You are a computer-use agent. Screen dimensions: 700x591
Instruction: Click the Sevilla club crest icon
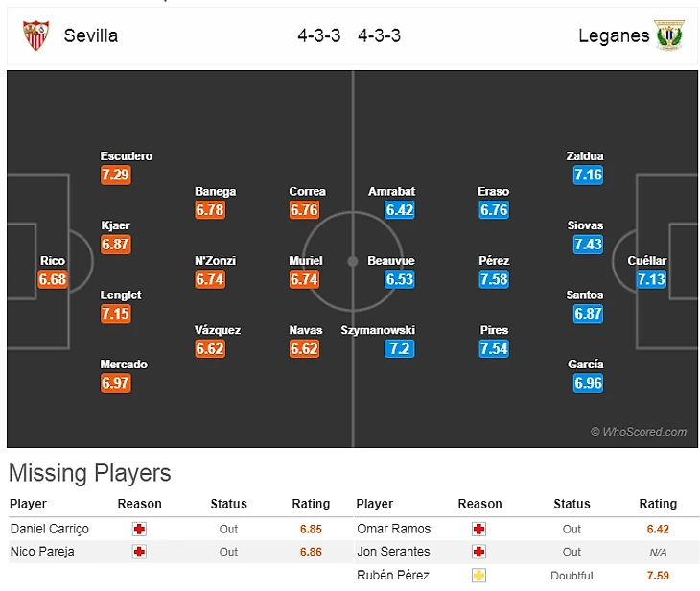tap(35, 35)
